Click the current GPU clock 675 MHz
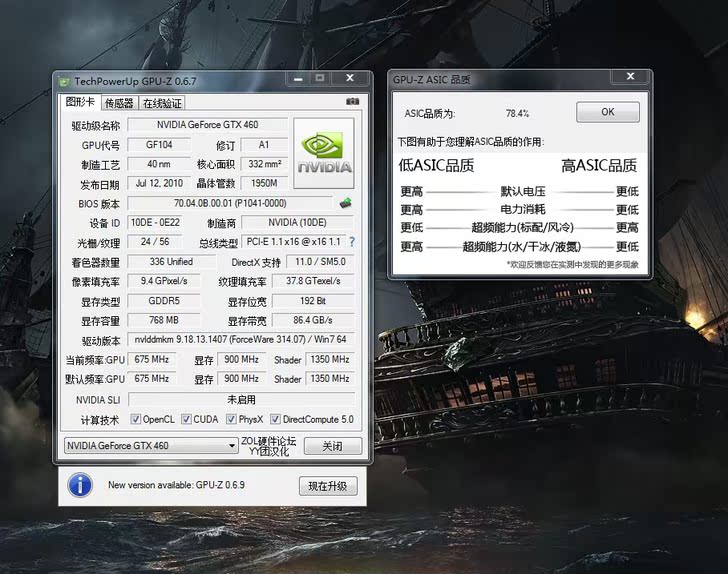 coord(151,359)
